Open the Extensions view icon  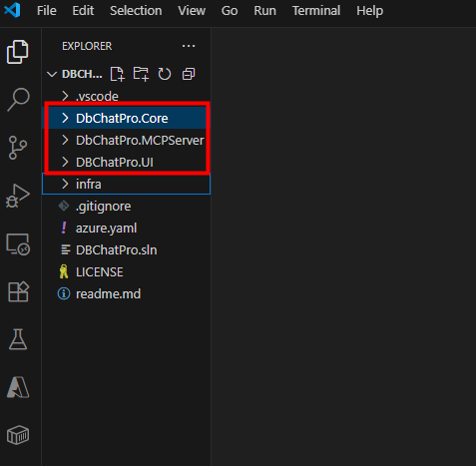(x=18, y=291)
